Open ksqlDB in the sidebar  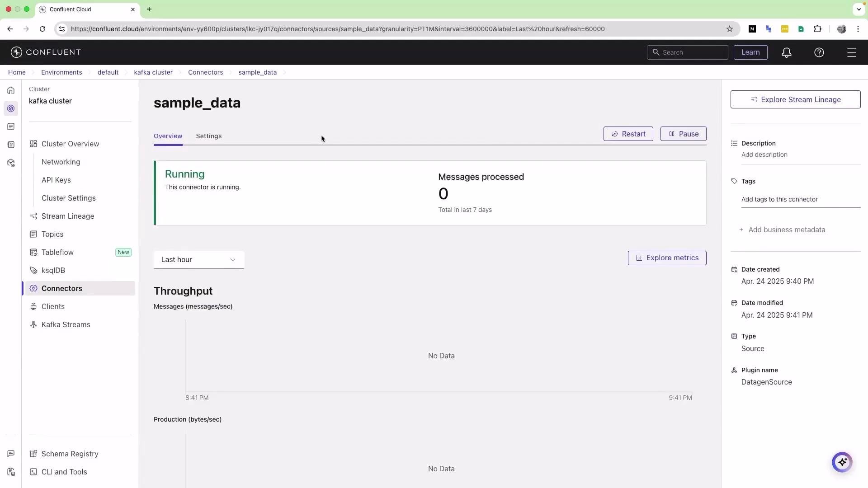[53, 270]
